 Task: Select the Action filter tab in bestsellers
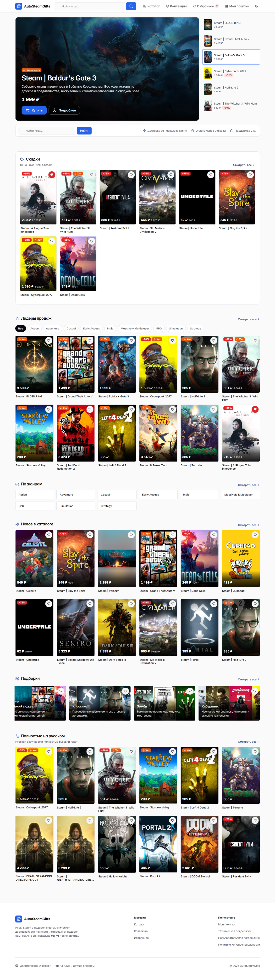point(35,328)
